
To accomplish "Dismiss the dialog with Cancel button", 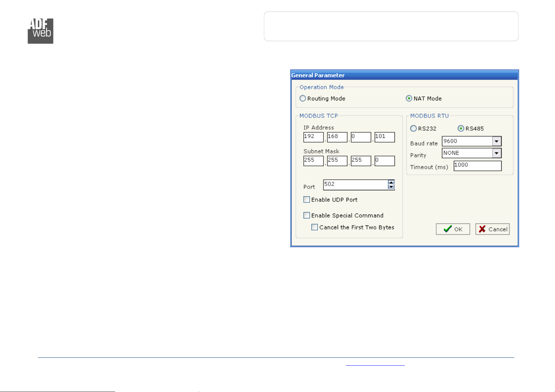I will click(x=492, y=229).
